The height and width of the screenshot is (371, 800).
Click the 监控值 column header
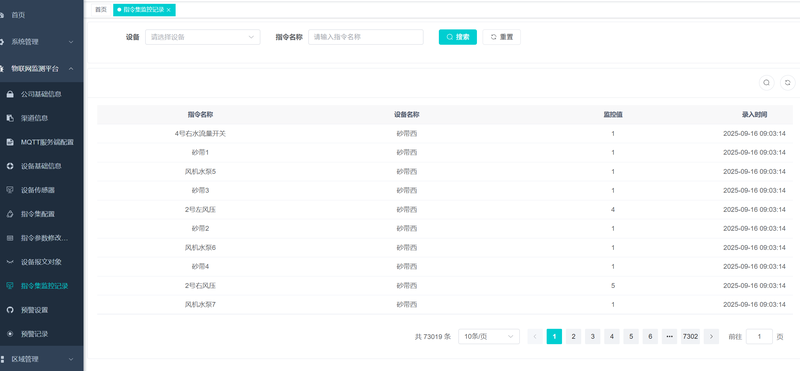[613, 115]
